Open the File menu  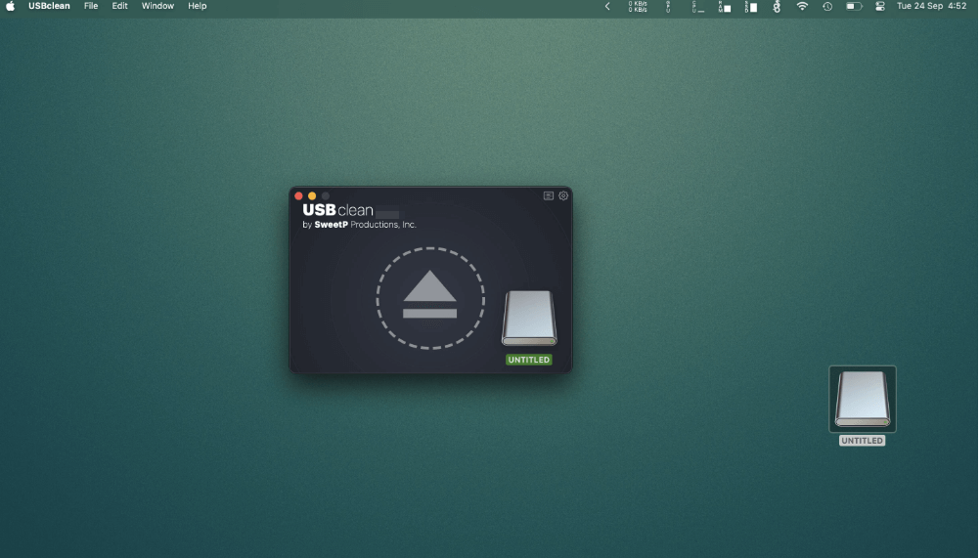coord(91,6)
